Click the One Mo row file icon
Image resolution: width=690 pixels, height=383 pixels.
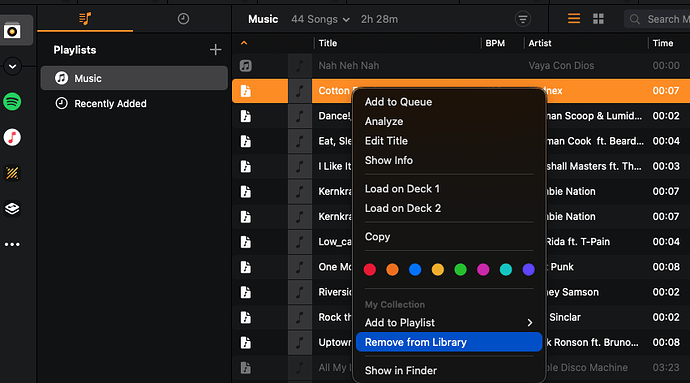[246, 267]
